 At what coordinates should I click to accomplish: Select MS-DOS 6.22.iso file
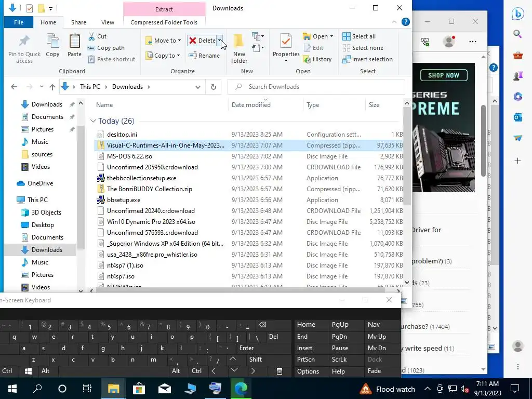pyautogui.click(x=129, y=156)
